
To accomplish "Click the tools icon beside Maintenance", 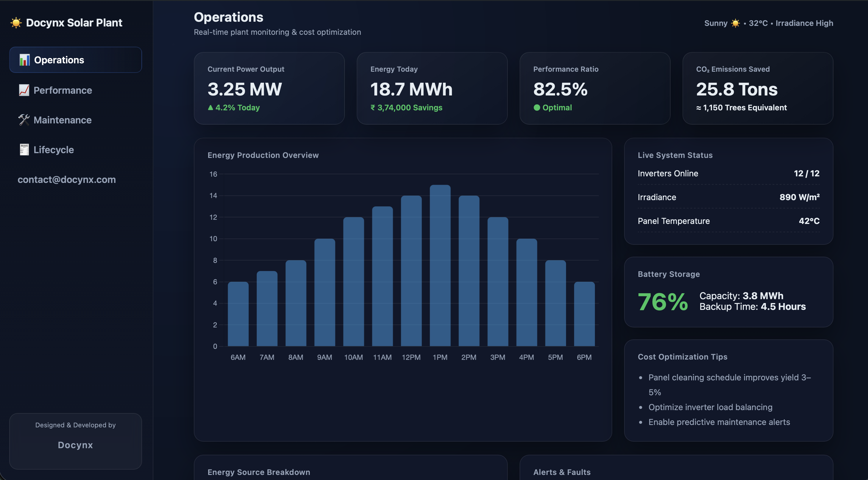I will click(24, 120).
